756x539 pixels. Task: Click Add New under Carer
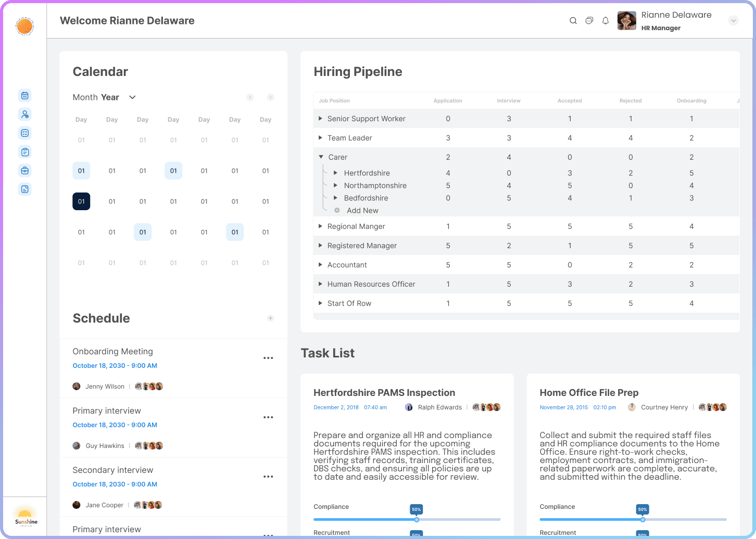[x=362, y=211]
